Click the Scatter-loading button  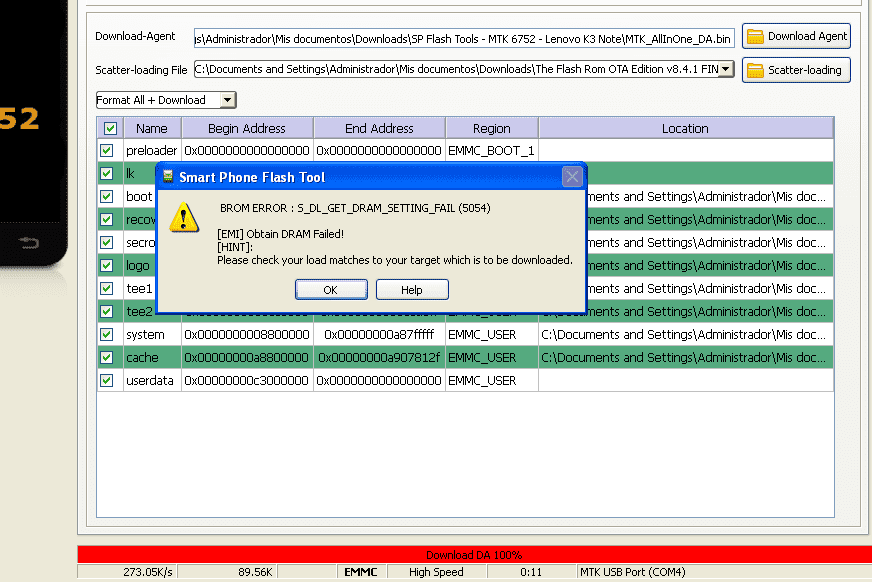tap(796, 71)
